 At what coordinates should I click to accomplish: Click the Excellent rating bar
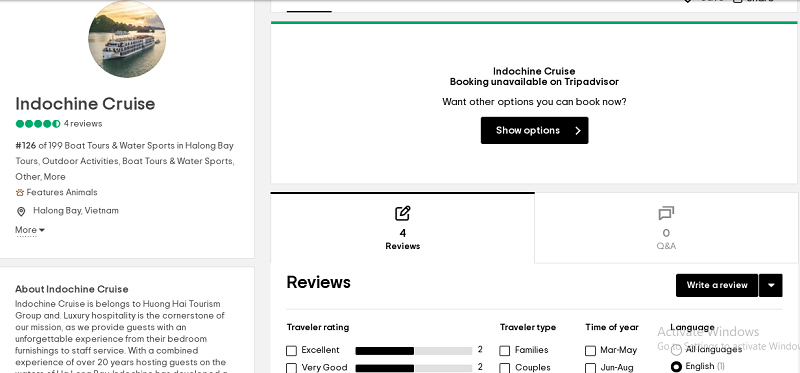click(x=414, y=351)
